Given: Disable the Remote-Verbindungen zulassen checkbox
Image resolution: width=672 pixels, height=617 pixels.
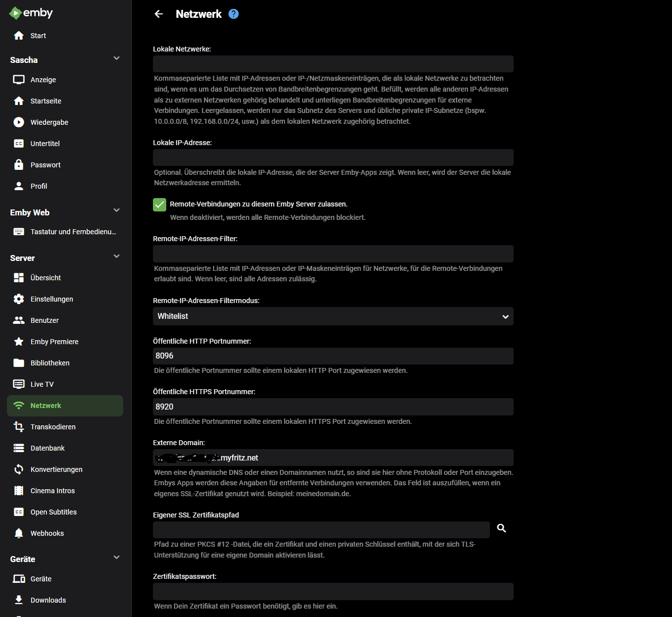Looking at the screenshot, I should 159,205.
